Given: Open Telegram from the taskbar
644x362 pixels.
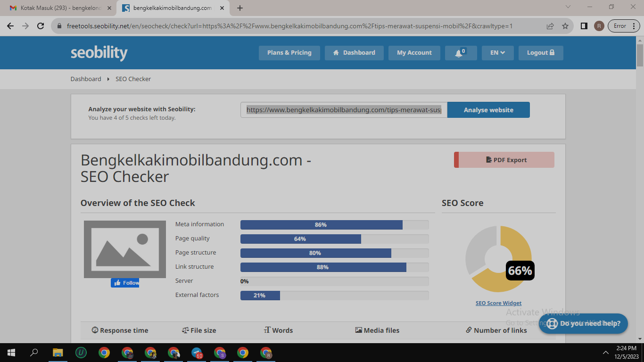Looking at the screenshot, I should point(197,353).
